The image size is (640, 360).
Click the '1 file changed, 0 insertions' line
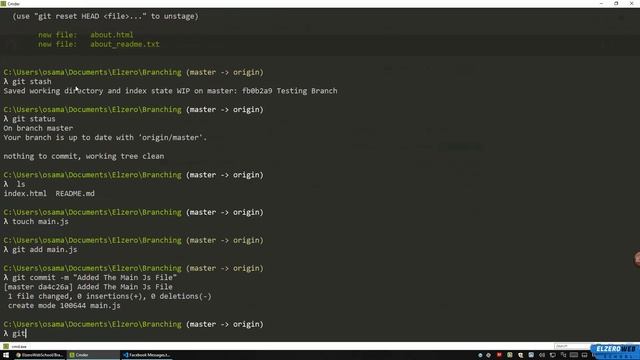pyautogui.click(x=109, y=296)
